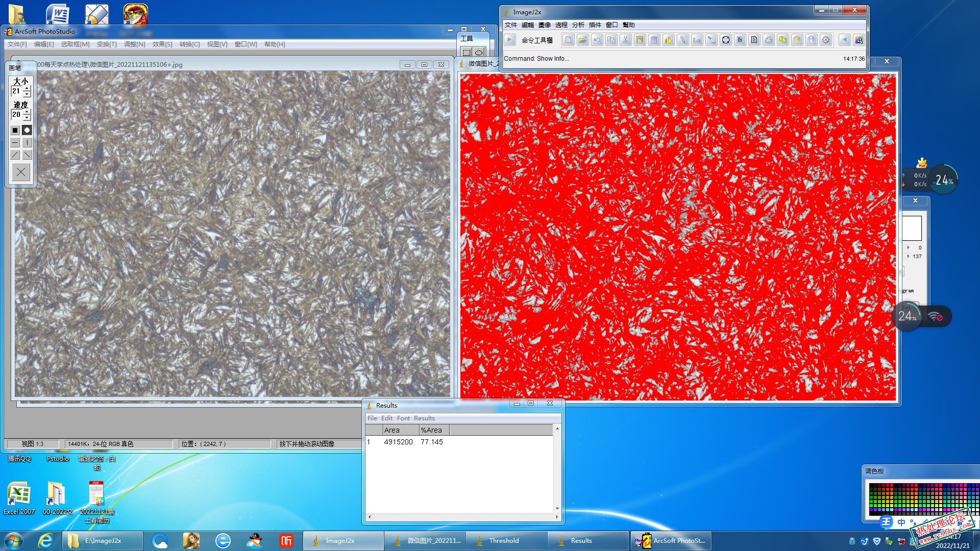Click the black ring icon in ImageJ2x toolbar
Viewport: 980px width, 551px height.
pos(726,40)
